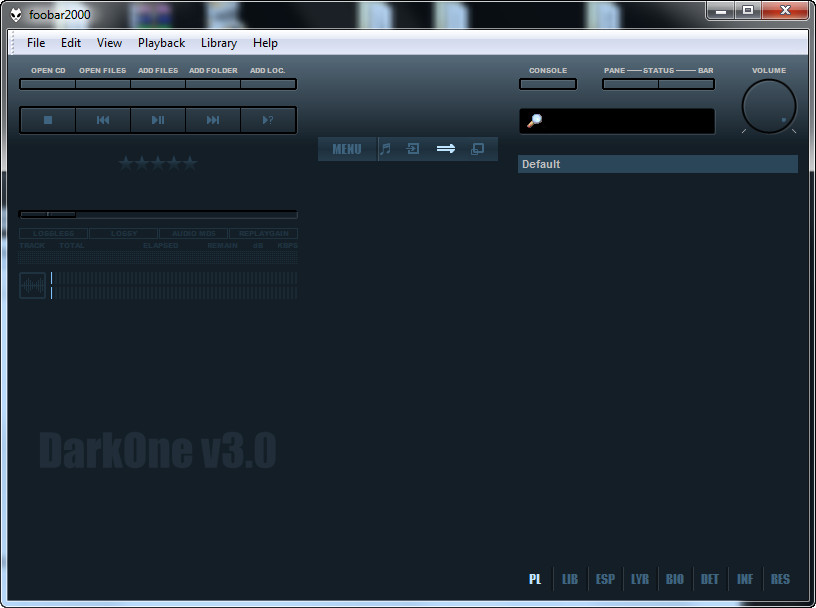This screenshot has width=816, height=608.
Task: Open the Edit menu
Action: coord(71,43)
